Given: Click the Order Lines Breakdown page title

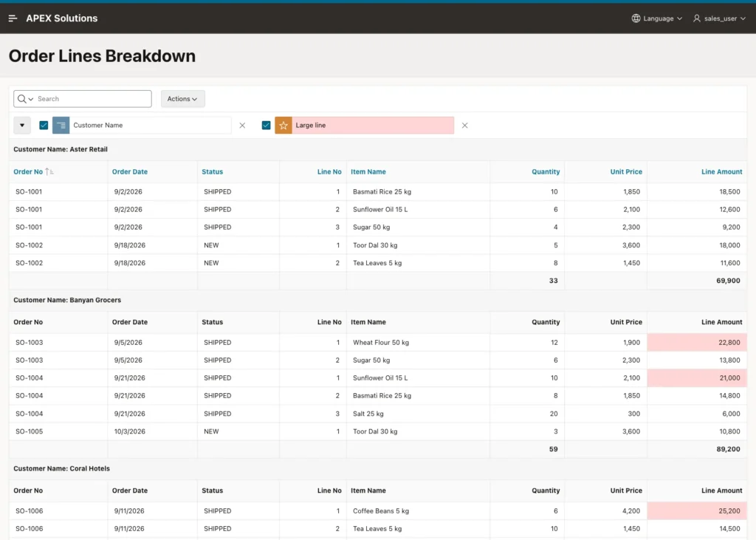Looking at the screenshot, I should coord(102,56).
